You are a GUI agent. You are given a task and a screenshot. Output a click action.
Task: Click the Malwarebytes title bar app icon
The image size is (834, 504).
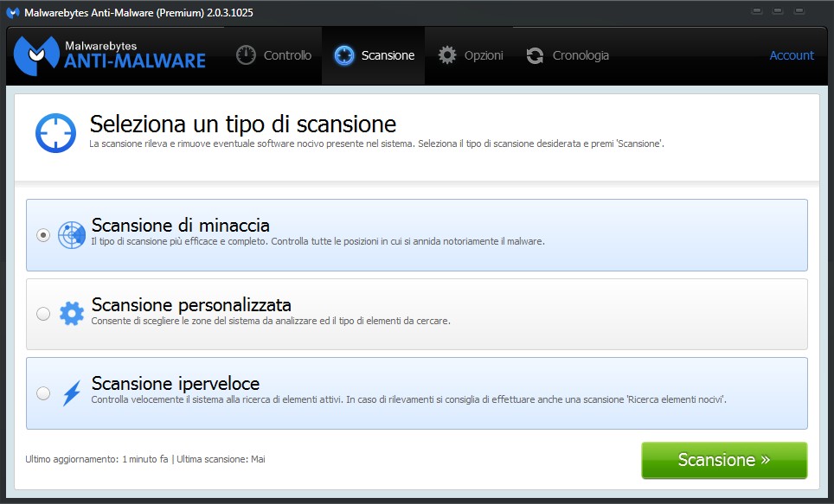13,12
